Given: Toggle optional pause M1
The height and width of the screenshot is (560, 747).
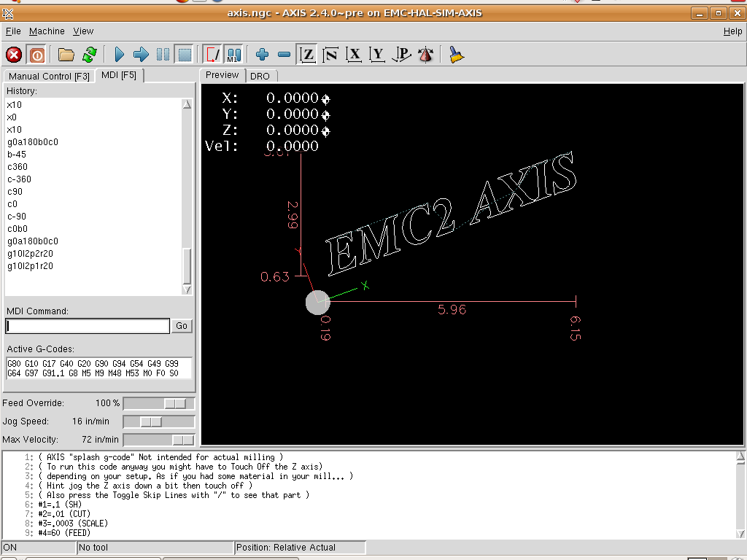Looking at the screenshot, I should [234, 55].
